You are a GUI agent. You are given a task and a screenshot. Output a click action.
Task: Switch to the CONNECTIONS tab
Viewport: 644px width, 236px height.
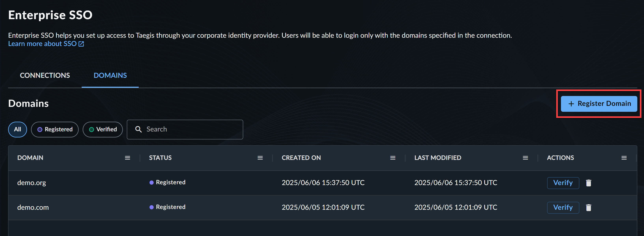pos(45,75)
